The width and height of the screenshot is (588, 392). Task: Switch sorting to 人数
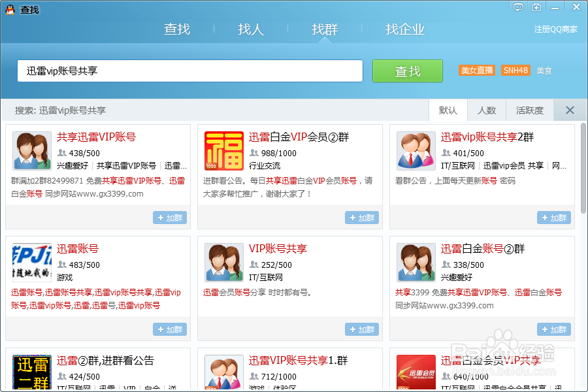[x=488, y=110]
